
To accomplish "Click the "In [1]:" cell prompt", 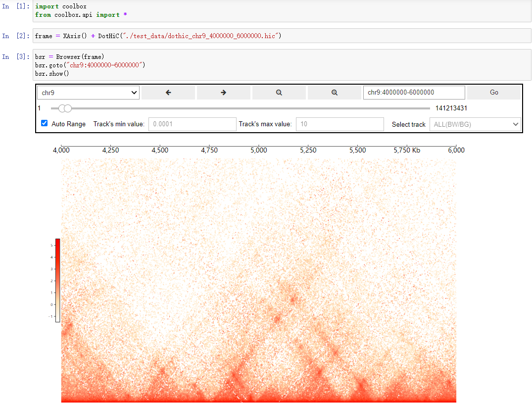I will click(16, 6).
